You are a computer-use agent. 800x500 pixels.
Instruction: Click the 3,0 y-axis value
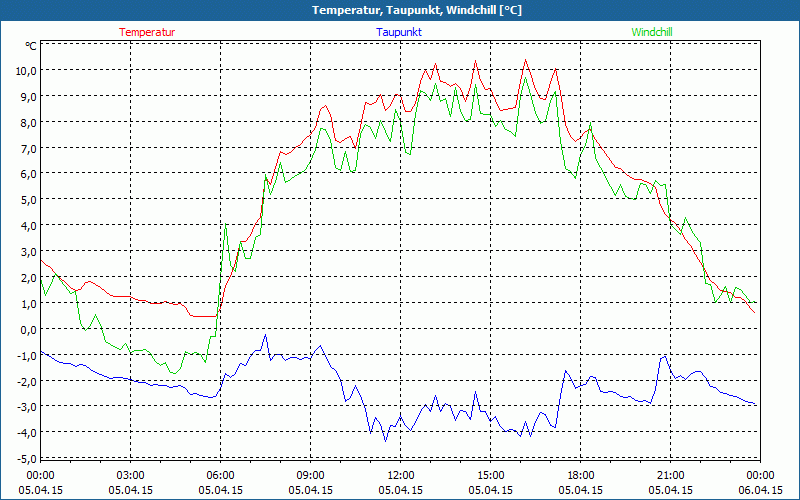[28, 252]
